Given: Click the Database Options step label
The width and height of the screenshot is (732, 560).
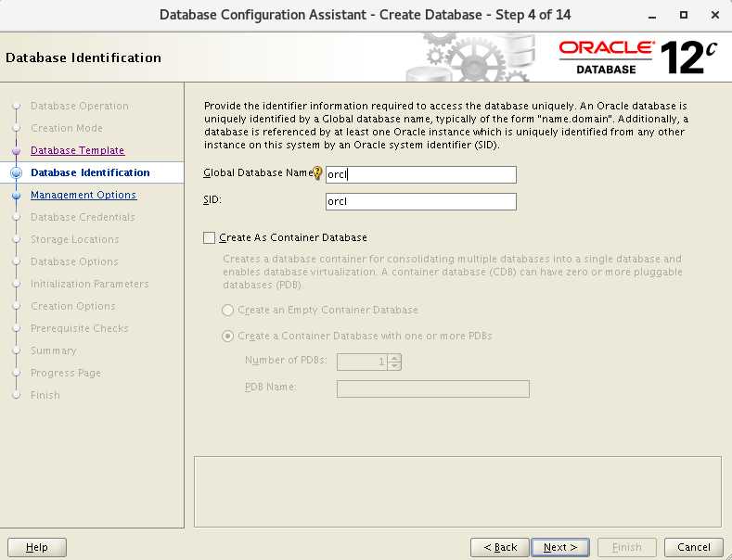Looking at the screenshot, I should click(74, 261).
